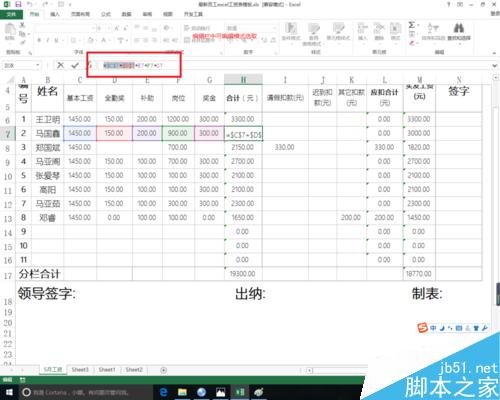Image resolution: width=500 pixels, height=400 pixels.
Task: Open Microsoft Edge from taskbar
Action: [x=163, y=392]
